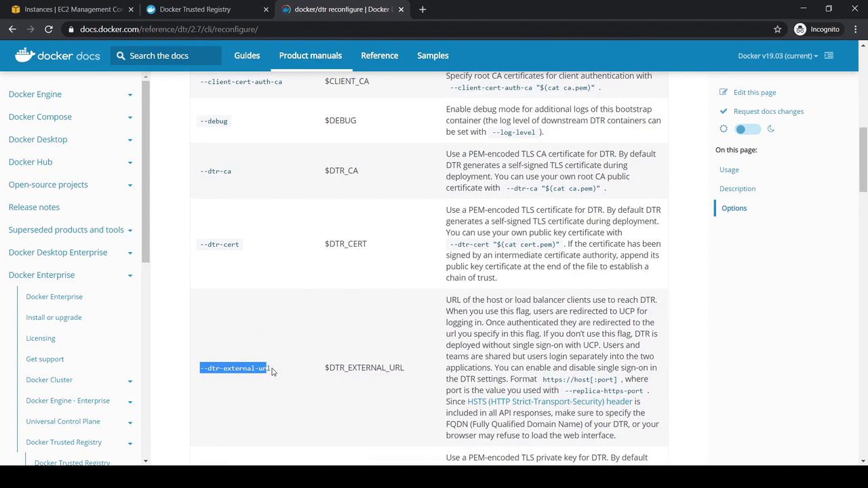The width and height of the screenshot is (868, 488).
Task: Open Licensing sidebar link
Action: [41, 338]
